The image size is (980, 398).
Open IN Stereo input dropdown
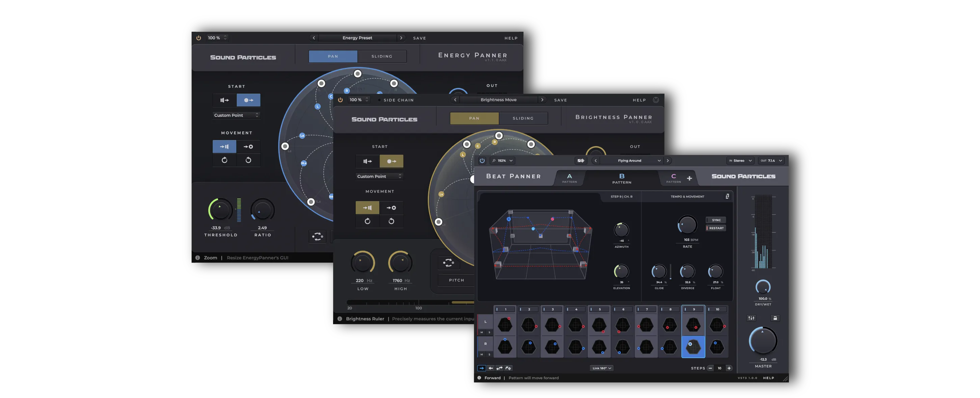[x=740, y=161]
